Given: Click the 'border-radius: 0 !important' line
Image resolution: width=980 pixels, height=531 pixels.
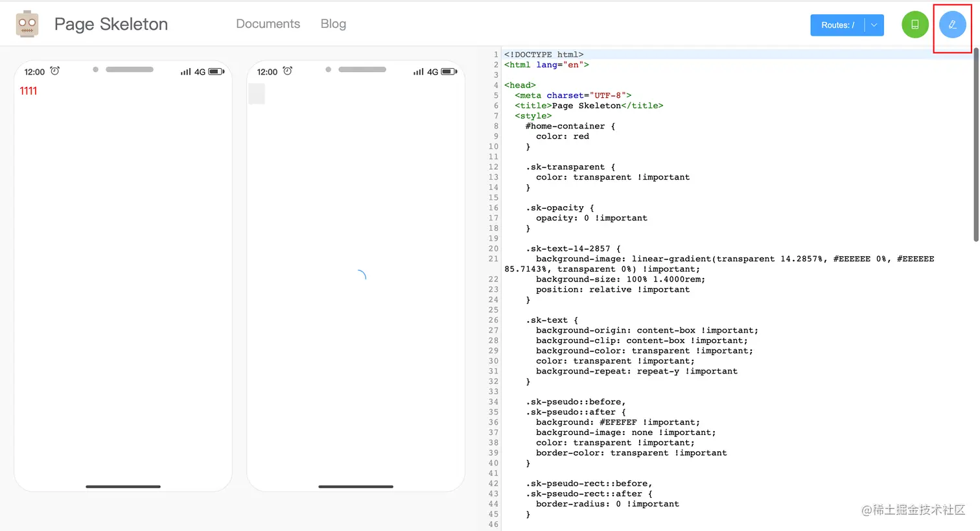Looking at the screenshot, I should pos(608,504).
